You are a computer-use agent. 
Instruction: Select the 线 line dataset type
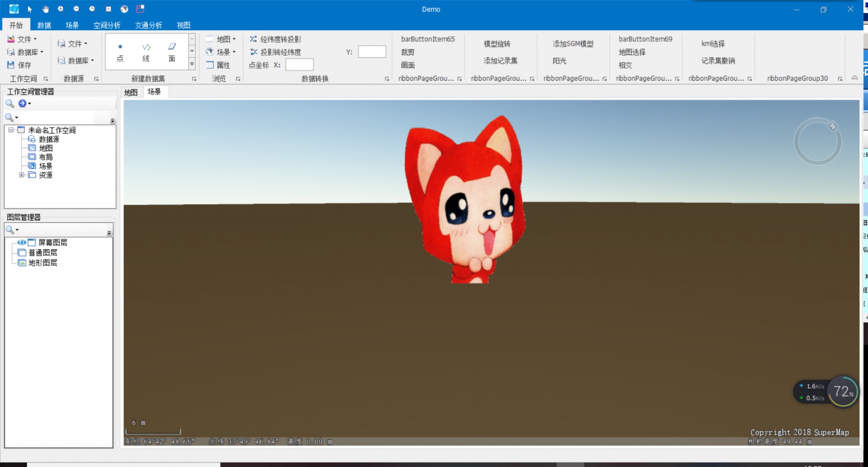(146, 52)
